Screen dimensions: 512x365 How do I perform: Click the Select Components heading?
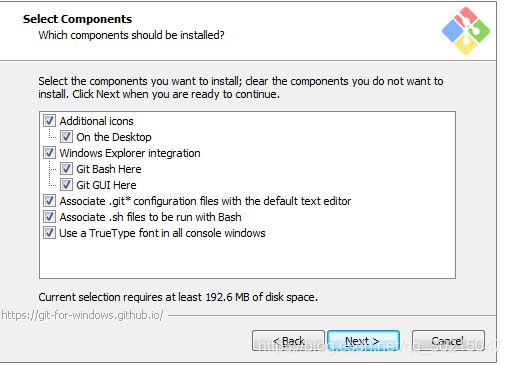[77, 19]
